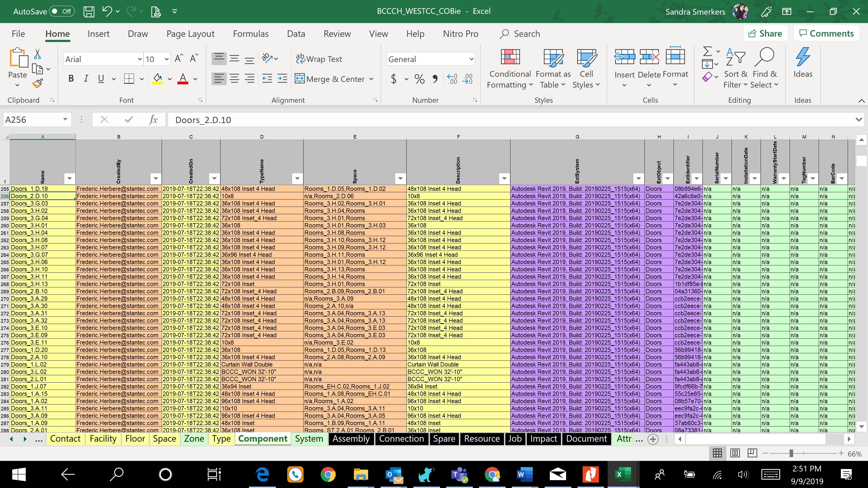
Task: Expand the formula bar chevron
Action: pos(859,120)
